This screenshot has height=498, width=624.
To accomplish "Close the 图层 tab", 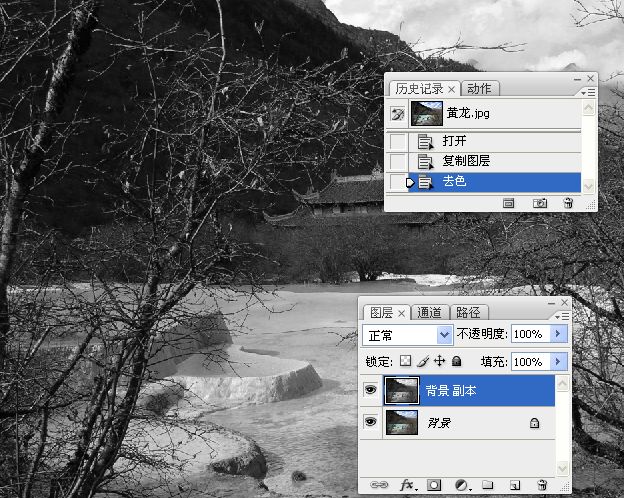I will coord(402,314).
